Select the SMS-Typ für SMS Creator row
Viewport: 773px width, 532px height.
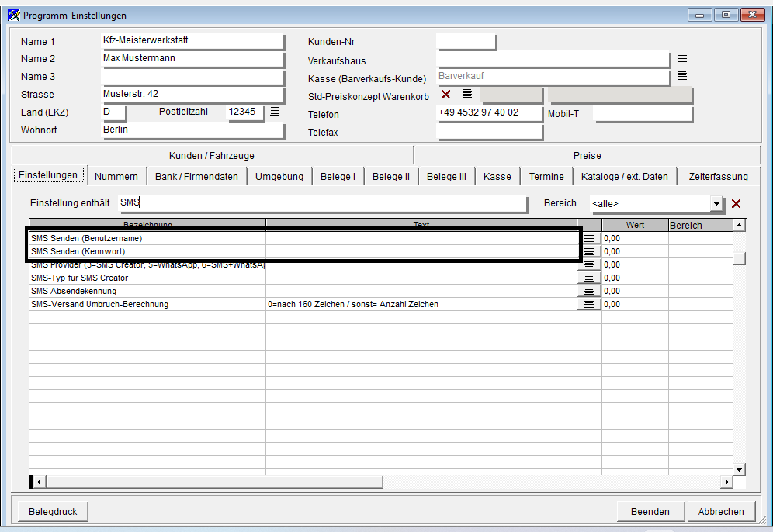381,278
